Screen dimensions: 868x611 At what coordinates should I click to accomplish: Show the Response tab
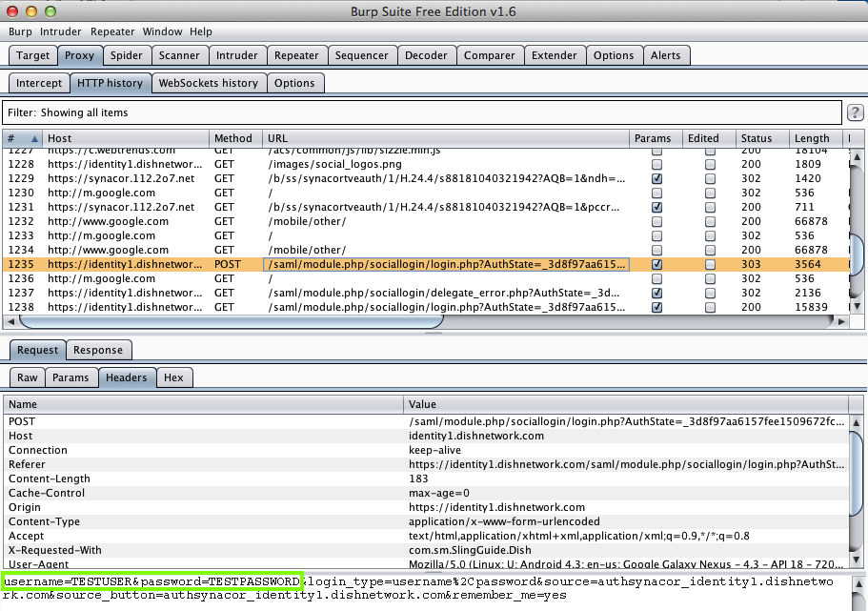(97, 350)
